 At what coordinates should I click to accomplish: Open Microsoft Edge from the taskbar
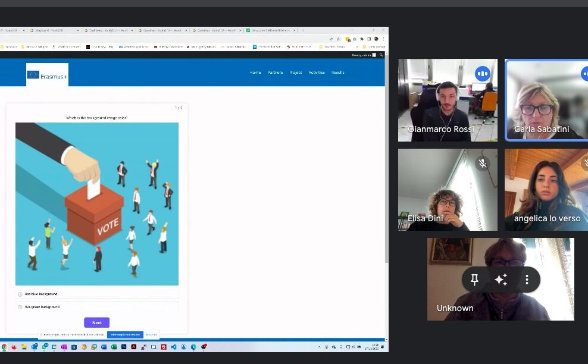(x=193, y=347)
